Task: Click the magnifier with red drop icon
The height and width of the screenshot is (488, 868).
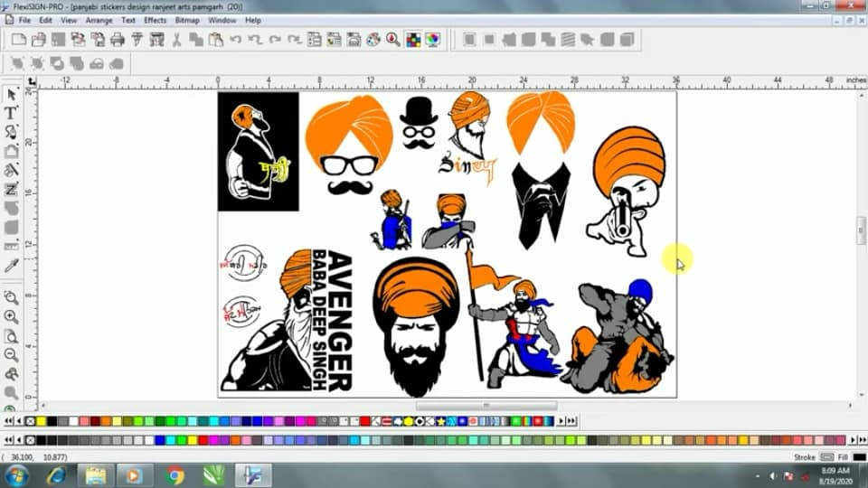Action: 393,39
